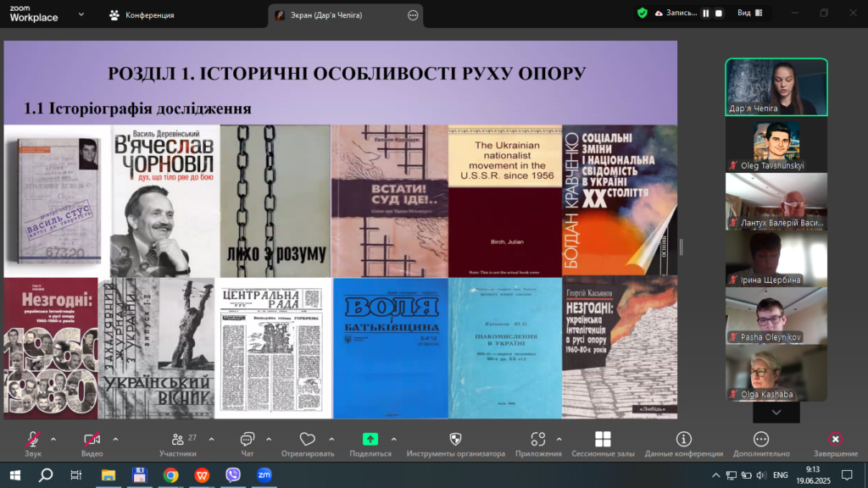Stop the recording
The height and width of the screenshot is (488, 868).
pos(719,13)
